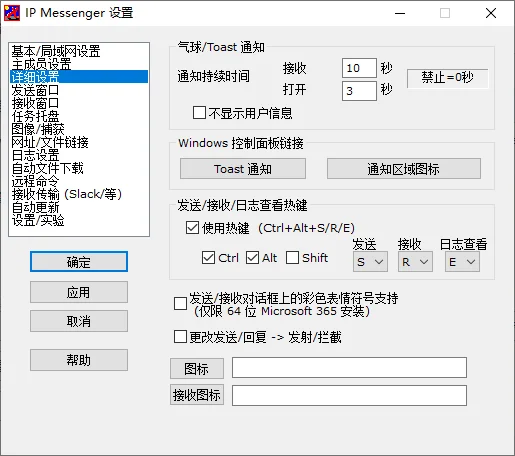Open 帮助 via its button
The image size is (515, 456).
click(79, 360)
